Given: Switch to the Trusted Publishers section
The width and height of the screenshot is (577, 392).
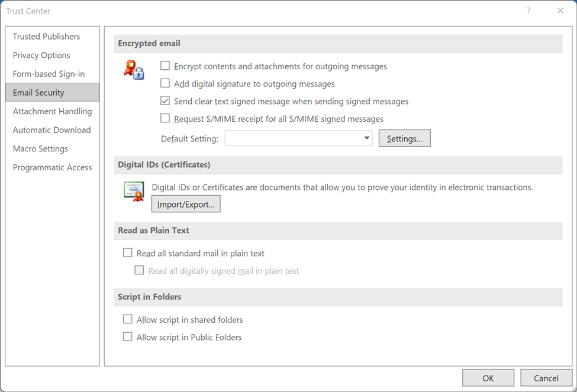Looking at the screenshot, I should tap(46, 36).
